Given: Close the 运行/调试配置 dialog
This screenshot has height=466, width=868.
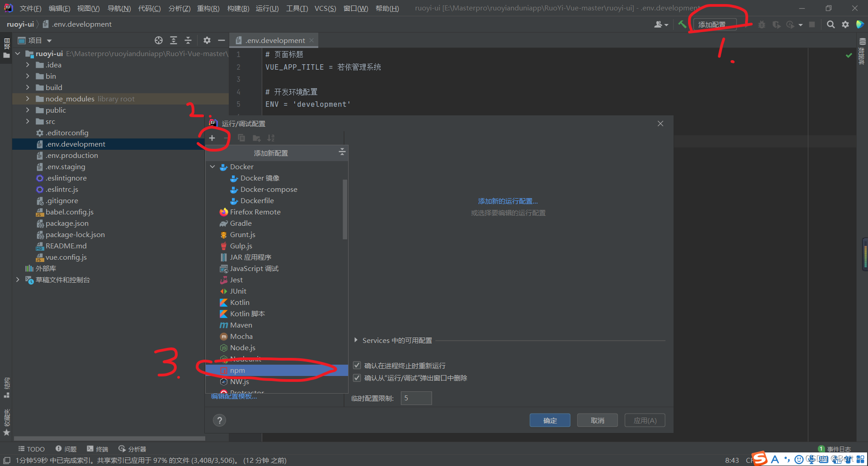Looking at the screenshot, I should coord(660,124).
